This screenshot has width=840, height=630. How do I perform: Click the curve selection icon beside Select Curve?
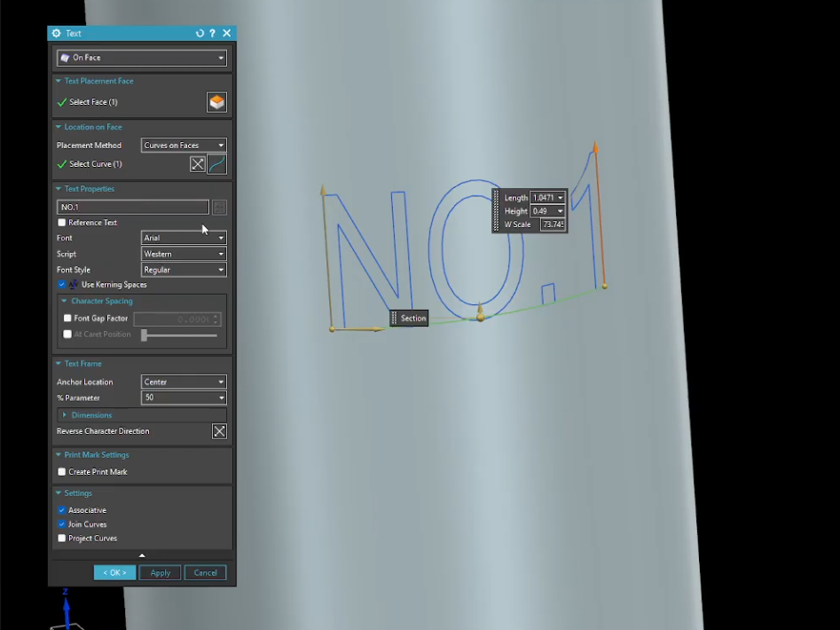(217, 164)
